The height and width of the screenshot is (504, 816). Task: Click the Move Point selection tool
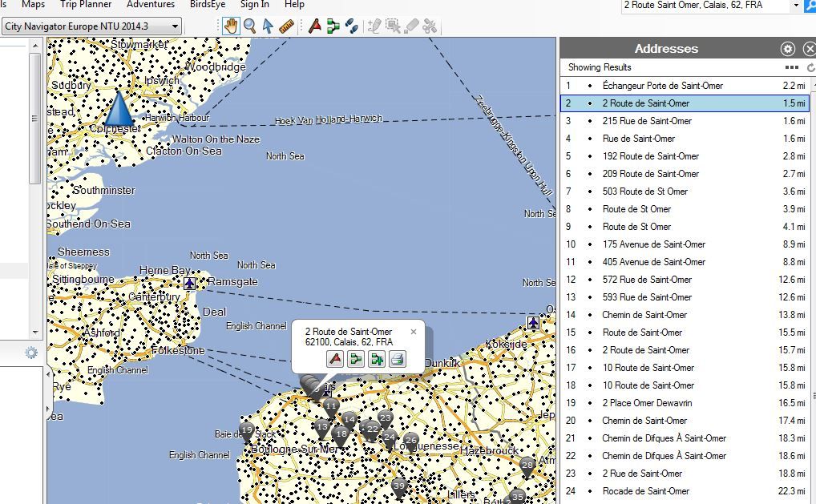[x=393, y=26]
